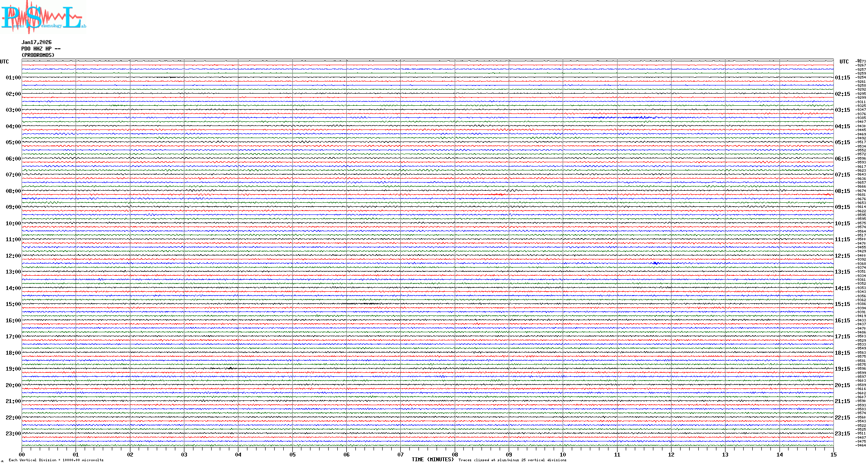Click the (PRODROMOS) station name
This screenshot has width=868, height=466.
coord(38,55)
